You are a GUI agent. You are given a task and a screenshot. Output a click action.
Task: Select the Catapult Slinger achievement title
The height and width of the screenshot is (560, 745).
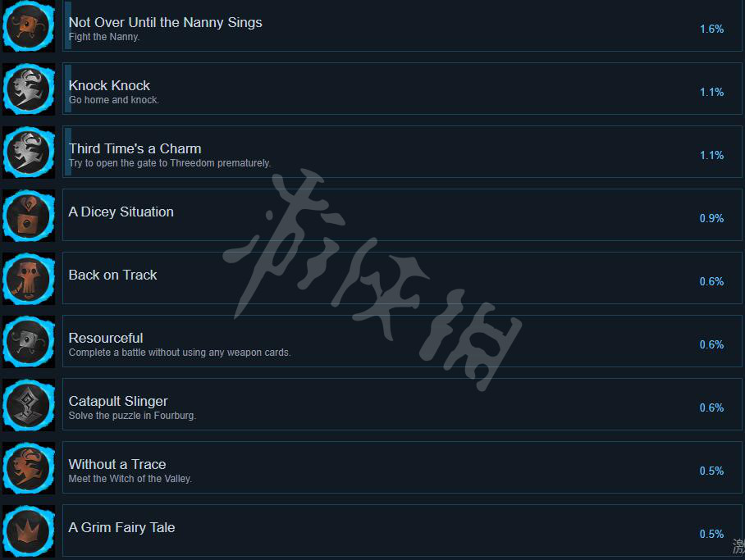pos(118,402)
